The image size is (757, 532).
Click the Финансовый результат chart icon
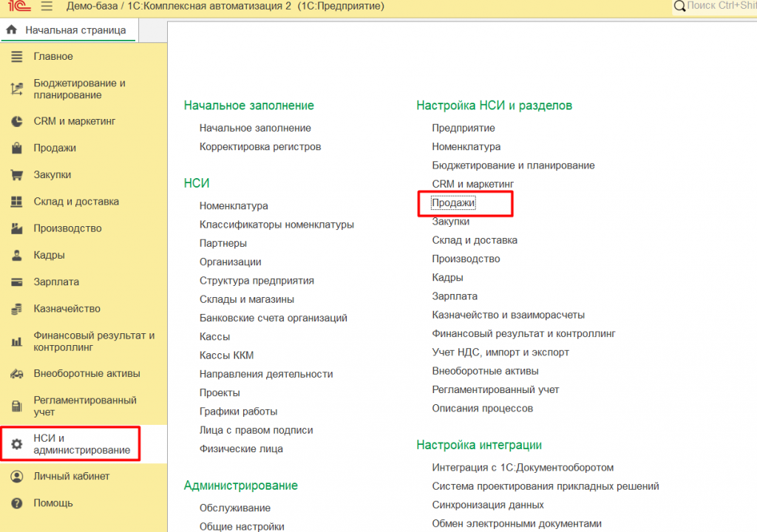click(17, 341)
